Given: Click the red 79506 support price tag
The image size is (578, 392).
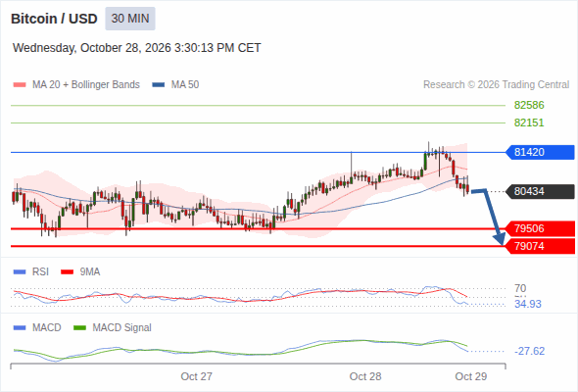Looking at the screenshot, I should [x=540, y=228].
